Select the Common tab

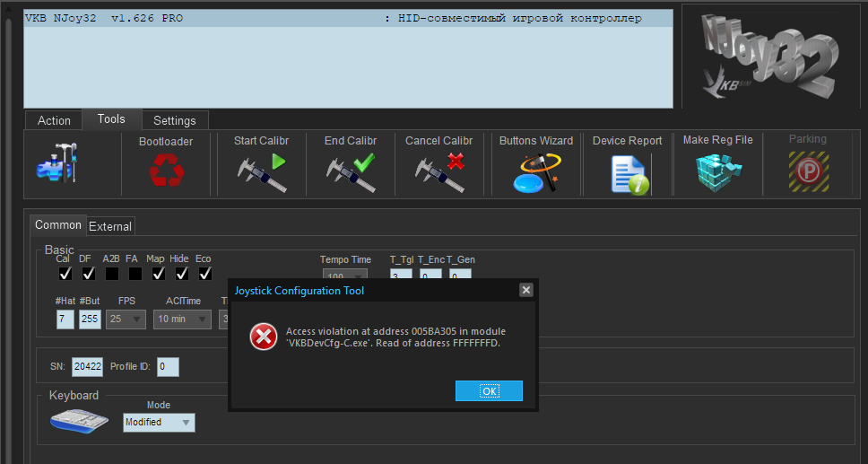[x=58, y=225]
